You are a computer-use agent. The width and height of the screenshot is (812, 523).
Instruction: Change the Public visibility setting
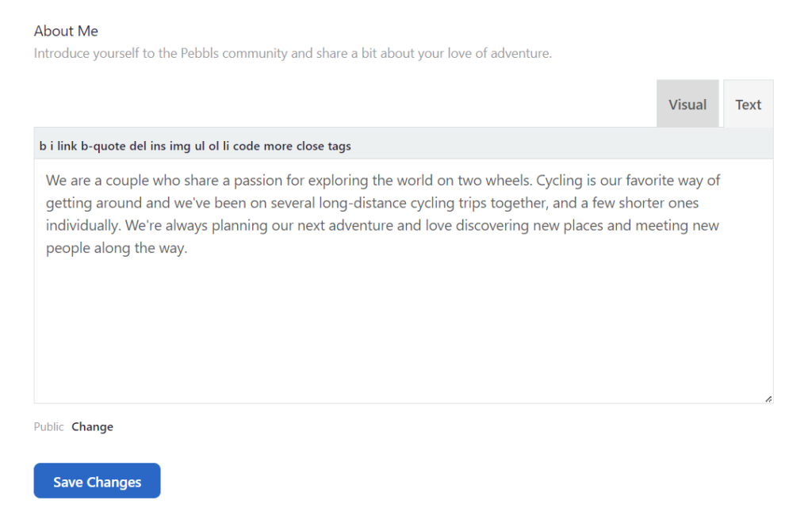92,427
